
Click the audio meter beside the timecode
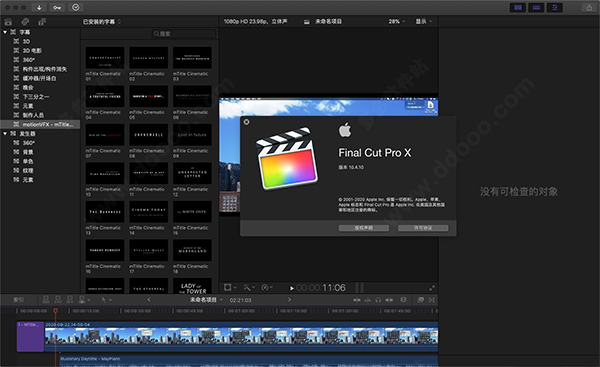[x=359, y=288]
